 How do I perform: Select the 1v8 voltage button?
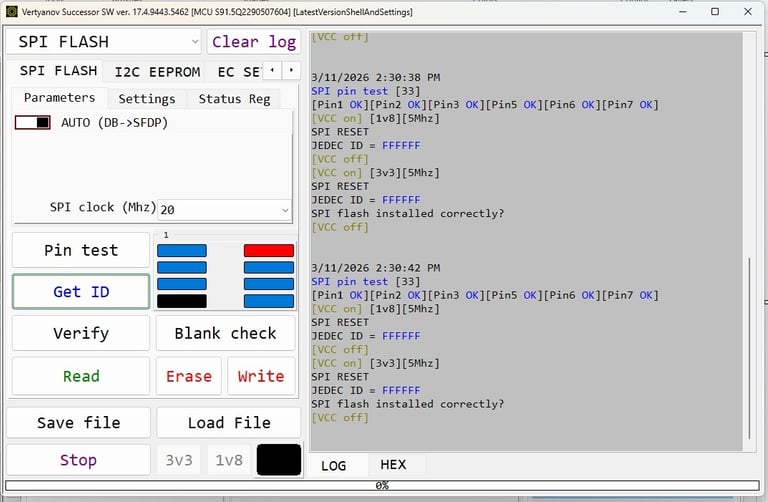point(229,460)
